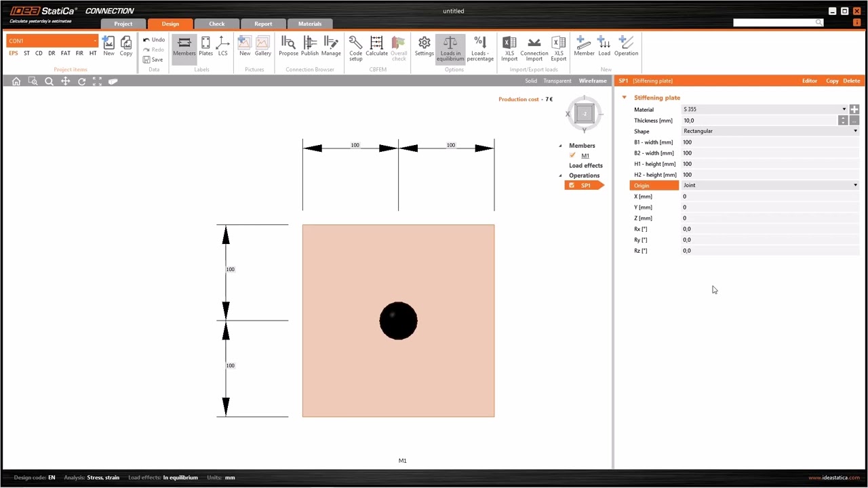The image size is (868, 488).
Task: Open the Materials tab
Action: tap(310, 24)
